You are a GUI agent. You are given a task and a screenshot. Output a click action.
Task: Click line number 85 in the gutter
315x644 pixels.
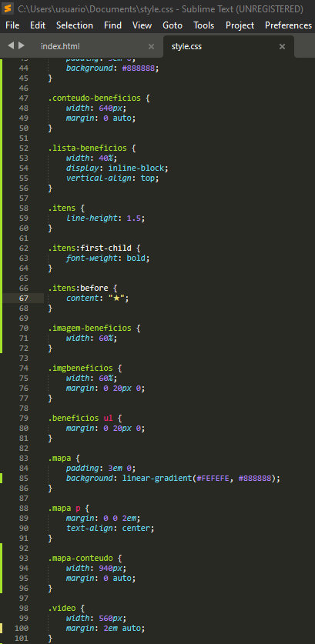point(24,479)
